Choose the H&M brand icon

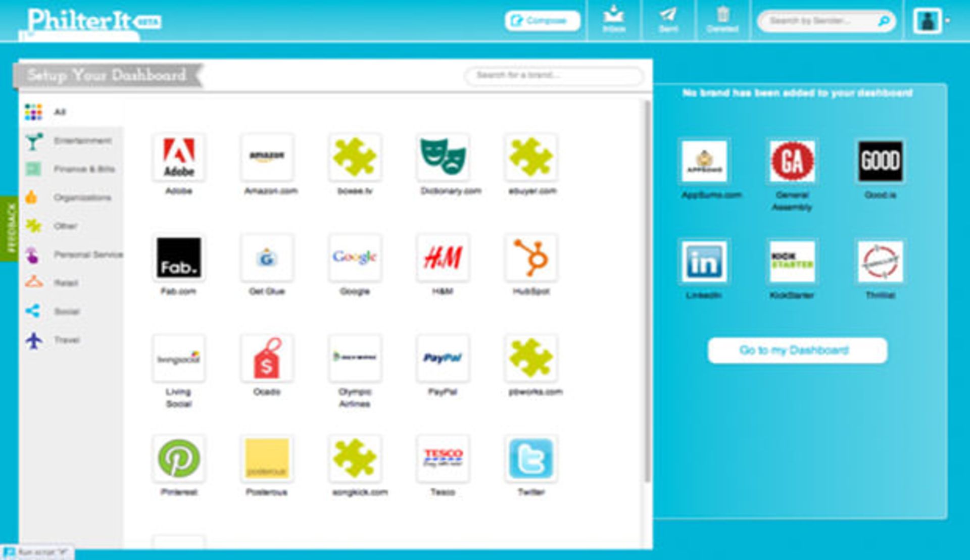[443, 258]
